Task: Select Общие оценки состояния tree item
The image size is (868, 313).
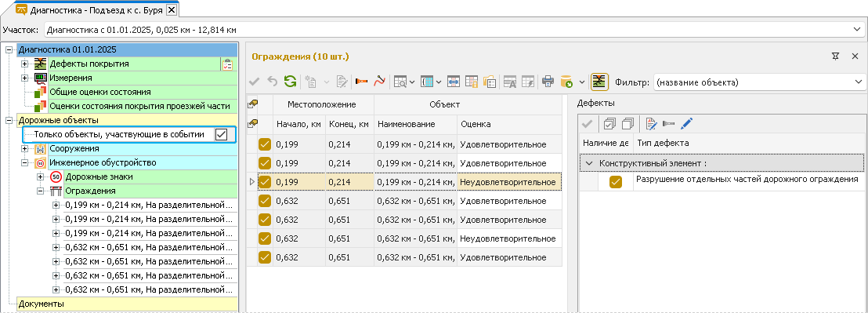Action: pyautogui.click(x=99, y=92)
